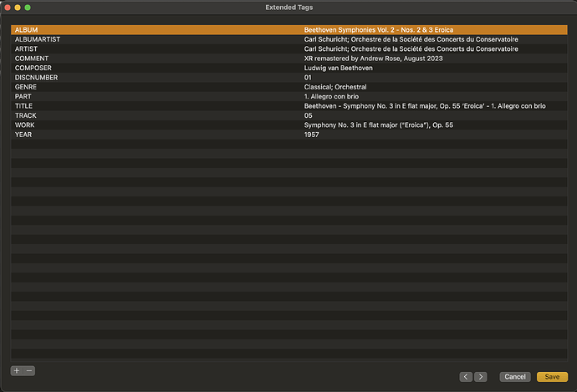Screen dimensions: 577x392
Task: Add a new tag with plus button
Action: [x=17, y=370]
